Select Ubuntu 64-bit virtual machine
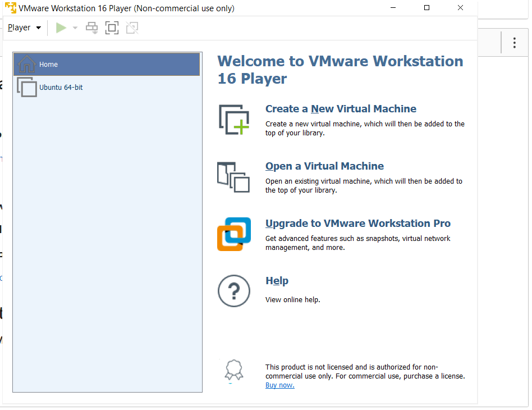Image resolution: width=532 pixels, height=410 pixels. pos(107,87)
